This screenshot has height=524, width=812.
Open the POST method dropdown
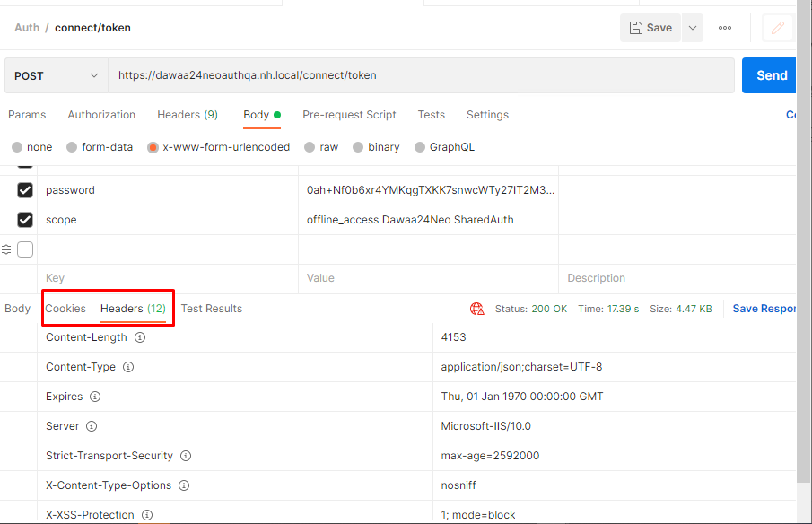click(56, 76)
